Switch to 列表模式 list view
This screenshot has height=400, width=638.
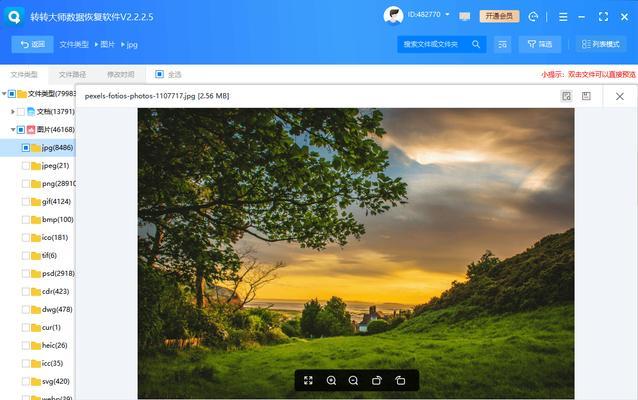pos(601,44)
